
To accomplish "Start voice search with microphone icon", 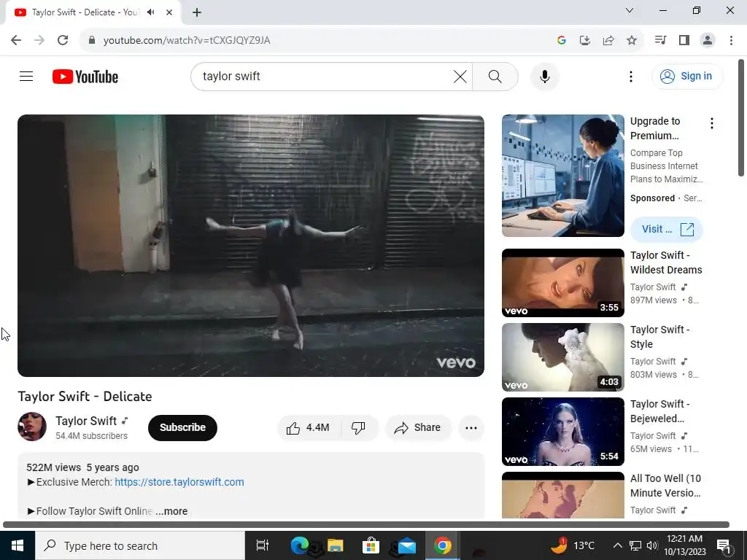I will 544,76.
